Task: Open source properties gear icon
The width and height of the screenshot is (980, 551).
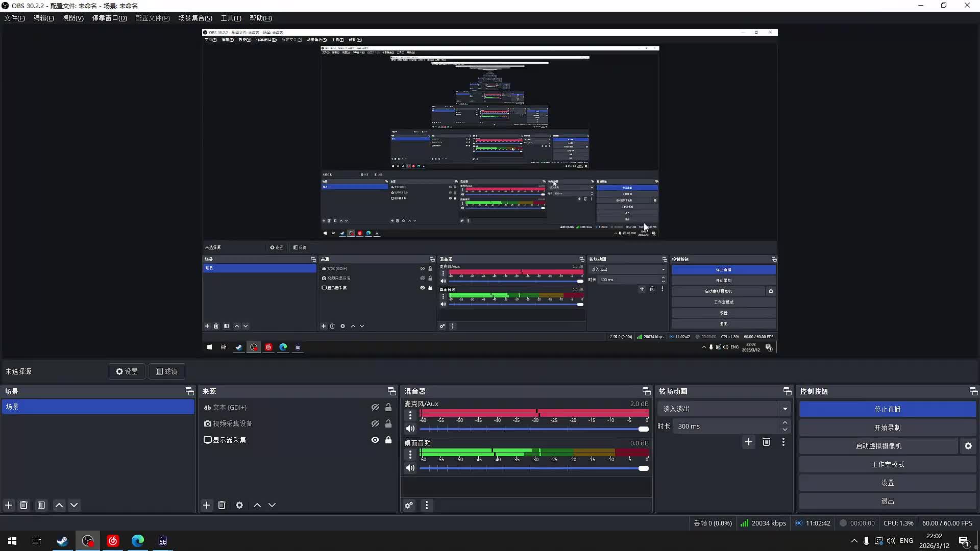Action: (x=239, y=505)
